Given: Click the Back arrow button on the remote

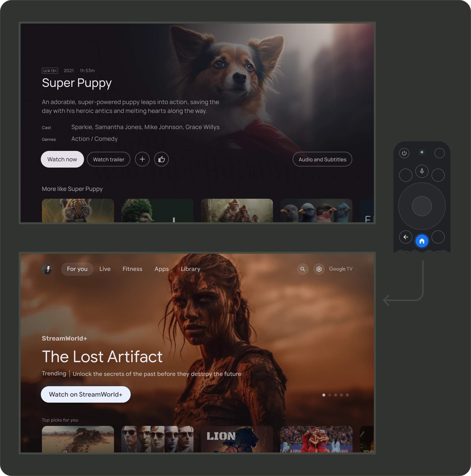Looking at the screenshot, I should (x=405, y=237).
